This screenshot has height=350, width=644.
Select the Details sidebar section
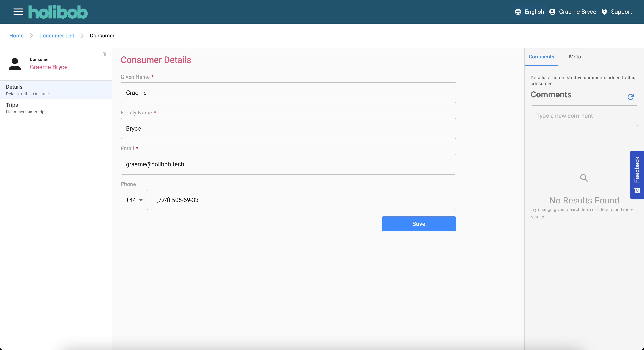56,90
